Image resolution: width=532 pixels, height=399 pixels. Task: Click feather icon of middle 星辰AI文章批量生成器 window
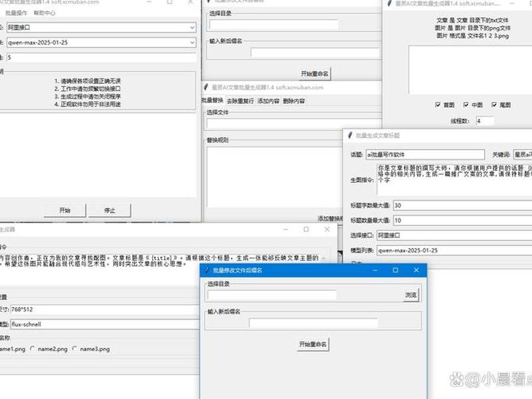(x=205, y=87)
